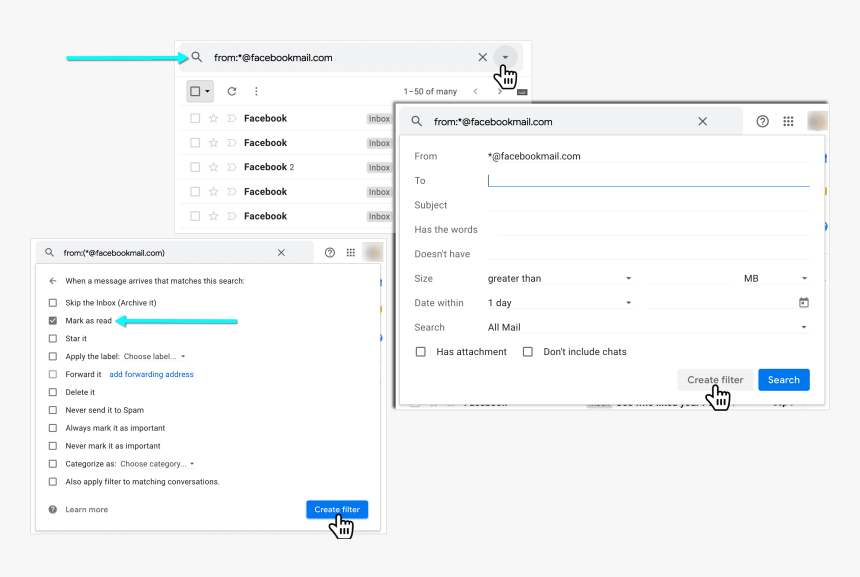Click search magnifier in filter actions window
Viewport: 860px width, 577px height.
pos(49,252)
